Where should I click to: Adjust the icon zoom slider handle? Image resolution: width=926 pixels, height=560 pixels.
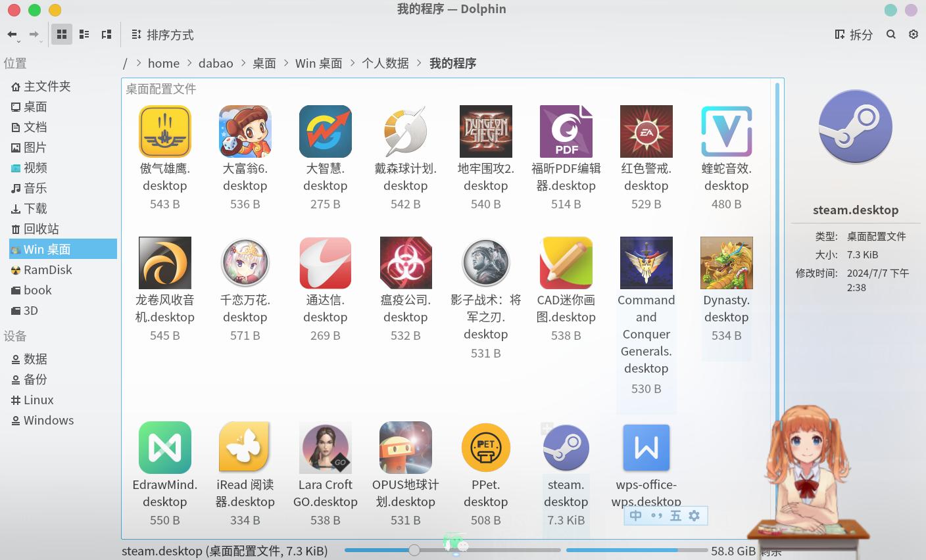coord(414,550)
